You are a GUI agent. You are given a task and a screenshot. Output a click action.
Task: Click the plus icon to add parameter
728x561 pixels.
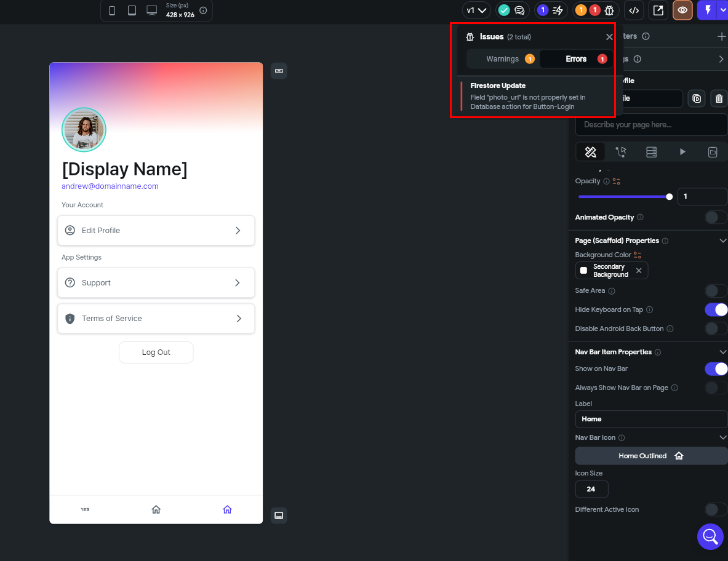coord(721,36)
